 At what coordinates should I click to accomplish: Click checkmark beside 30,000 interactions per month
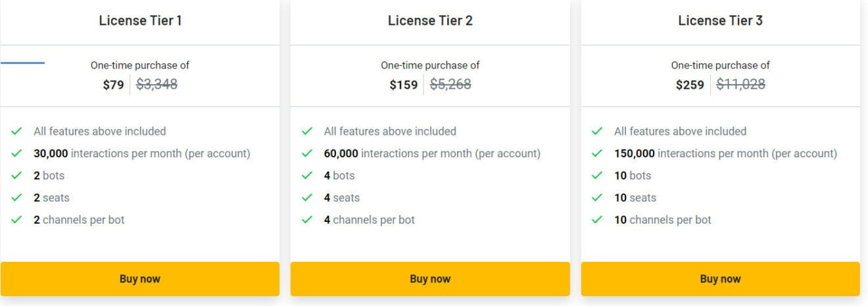(16, 154)
